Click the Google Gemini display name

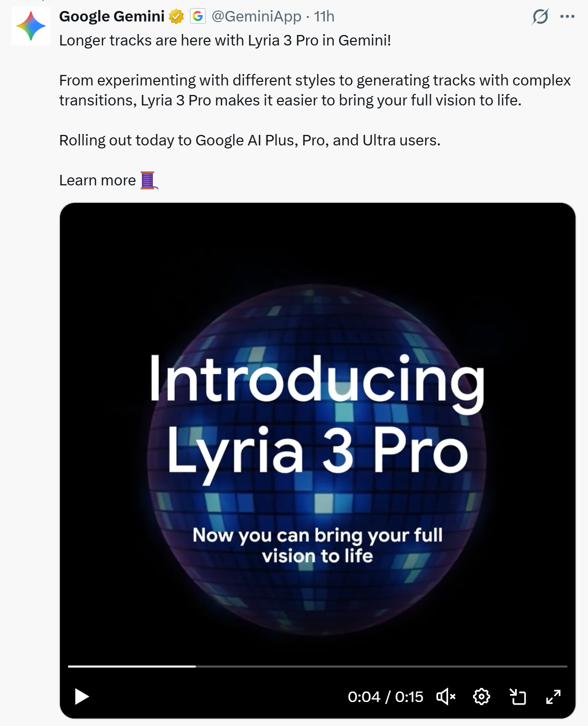[112, 16]
